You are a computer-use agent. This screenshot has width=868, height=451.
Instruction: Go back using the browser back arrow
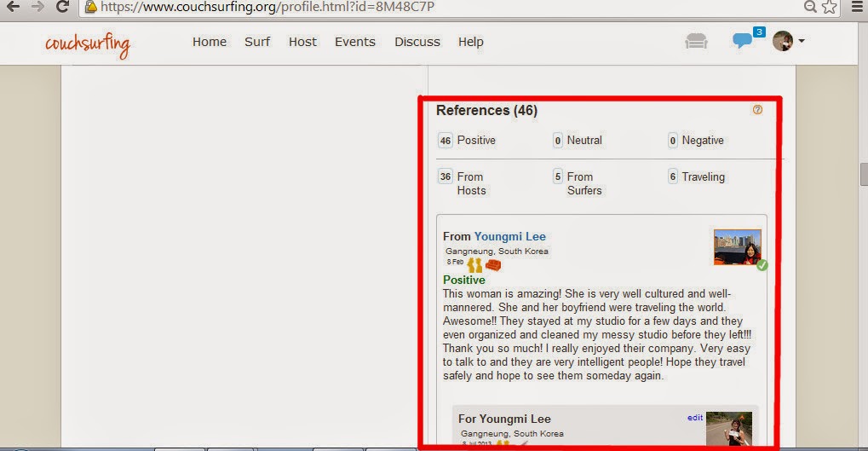[x=13, y=7]
